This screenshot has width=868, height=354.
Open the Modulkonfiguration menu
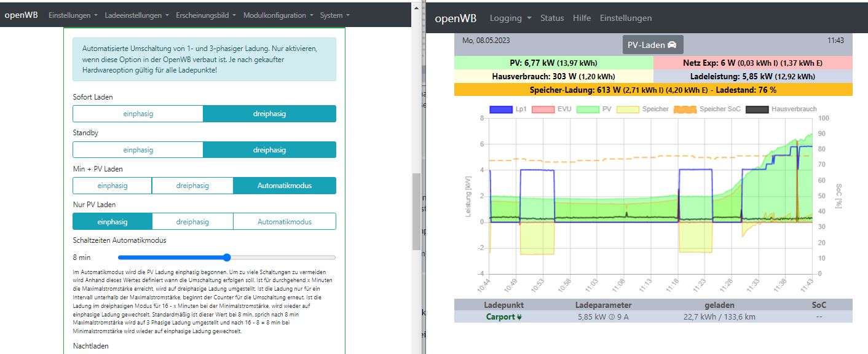pyautogui.click(x=278, y=15)
